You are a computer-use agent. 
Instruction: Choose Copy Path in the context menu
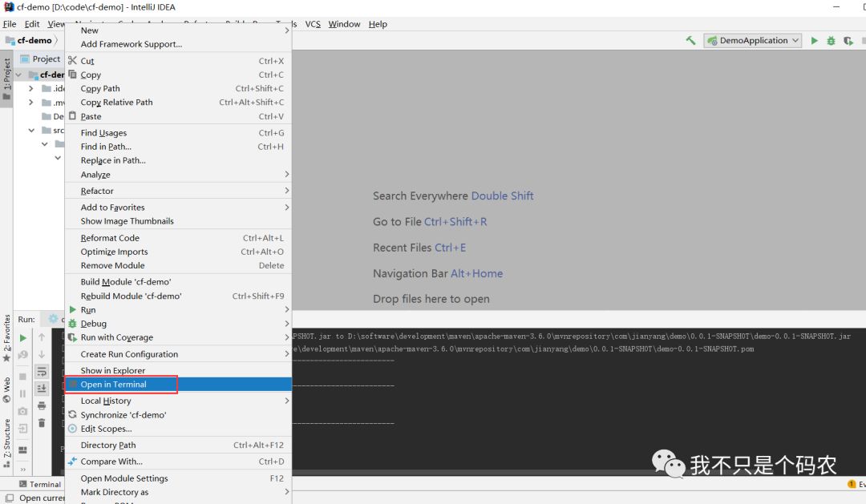[178, 88]
